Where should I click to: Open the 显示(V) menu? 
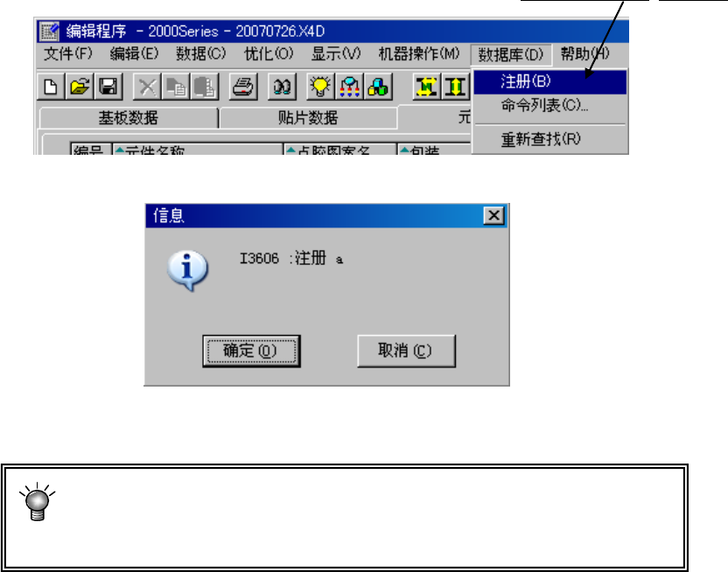(336, 54)
